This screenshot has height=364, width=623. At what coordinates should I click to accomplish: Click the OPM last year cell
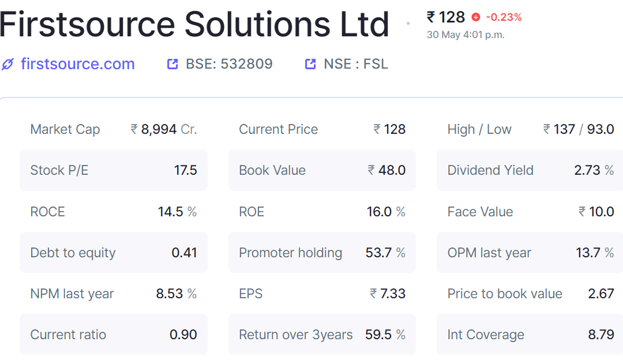pyautogui.click(x=531, y=252)
